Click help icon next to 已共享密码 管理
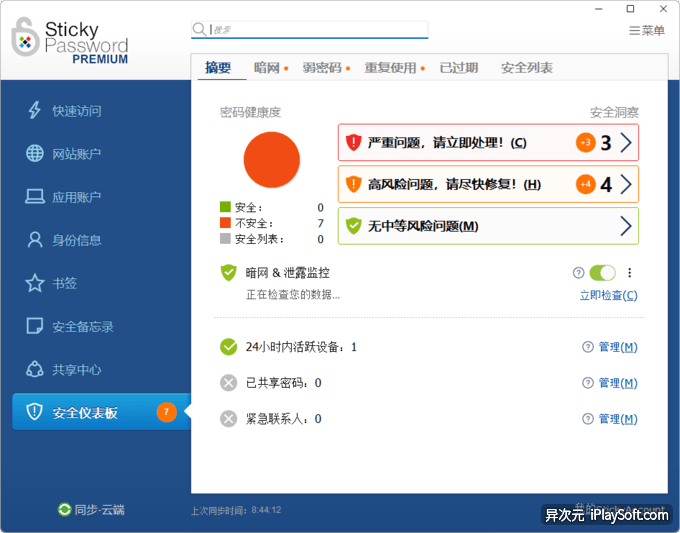Image resolution: width=680 pixels, height=533 pixels. tap(588, 383)
